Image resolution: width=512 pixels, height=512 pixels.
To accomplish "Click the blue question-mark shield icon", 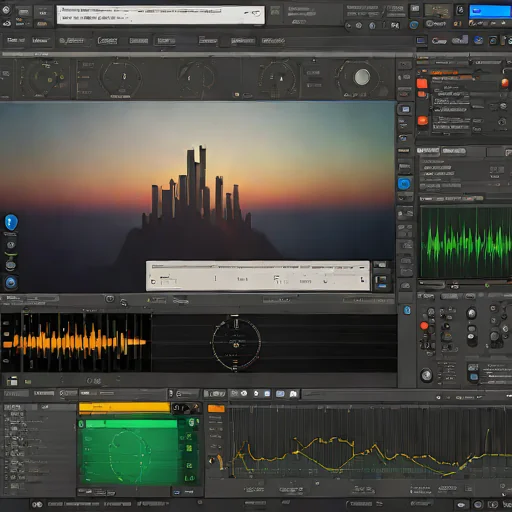I will pos(11,222).
